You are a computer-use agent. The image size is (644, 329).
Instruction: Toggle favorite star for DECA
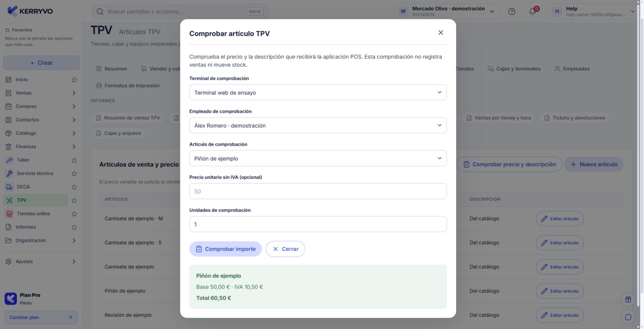pos(74,187)
